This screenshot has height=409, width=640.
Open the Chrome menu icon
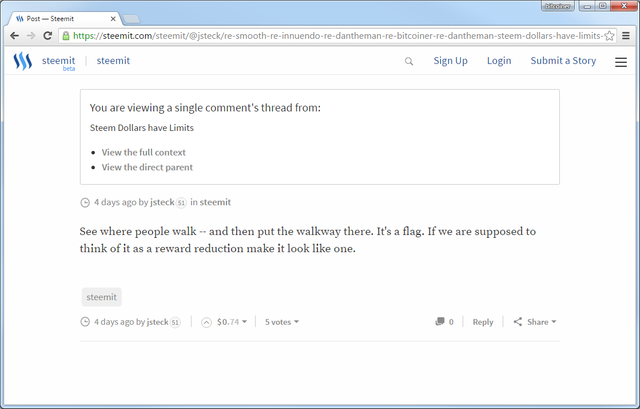[x=626, y=36]
